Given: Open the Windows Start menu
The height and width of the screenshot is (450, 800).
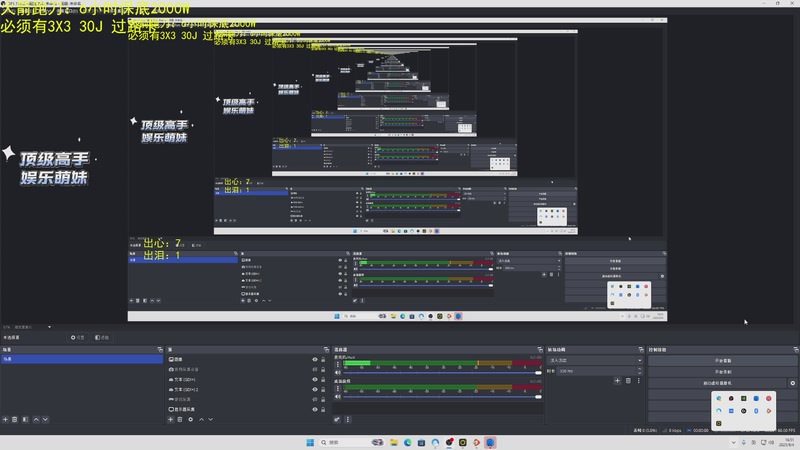Looking at the screenshot, I should pos(310,442).
